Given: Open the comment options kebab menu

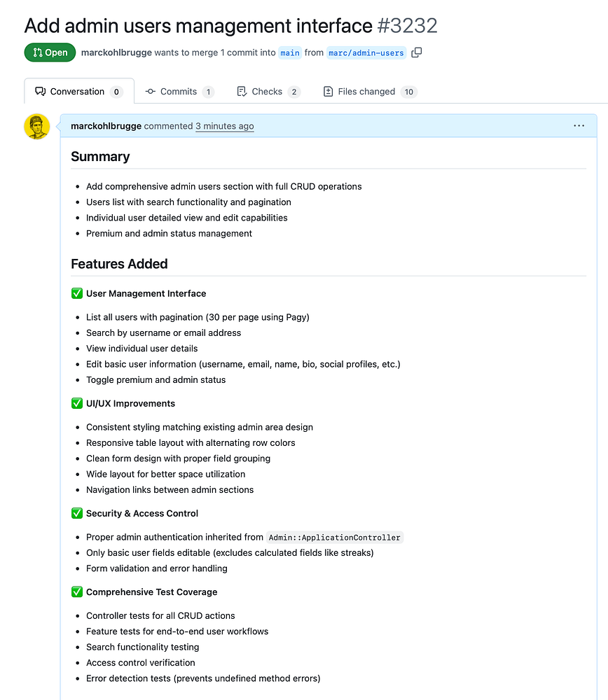Looking at the screenshot, I should coord(579,126).
